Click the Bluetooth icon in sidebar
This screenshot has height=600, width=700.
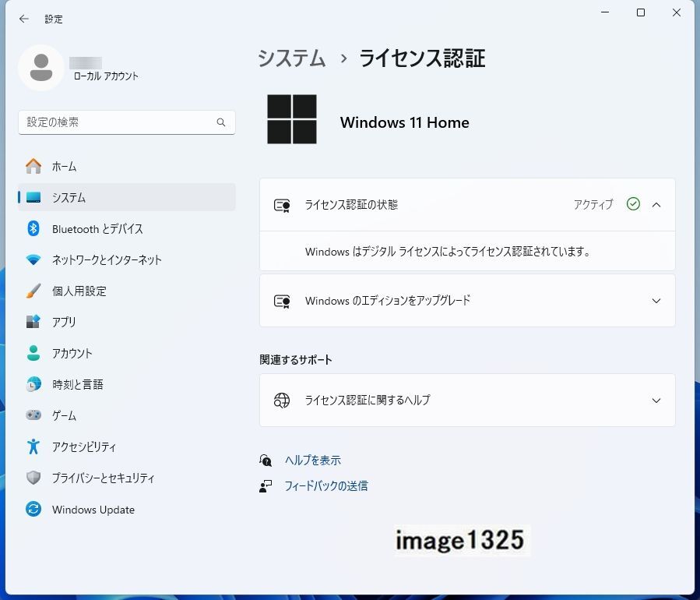pos(33,229)
